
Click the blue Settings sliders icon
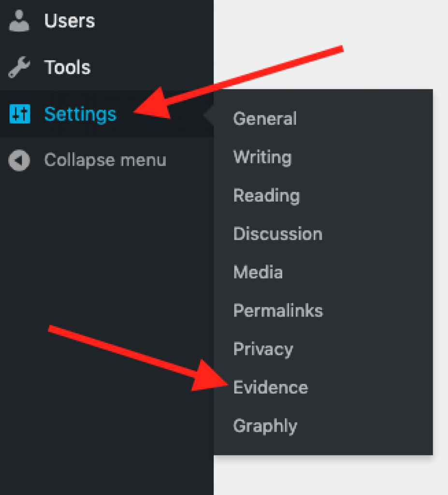[20, 114]
